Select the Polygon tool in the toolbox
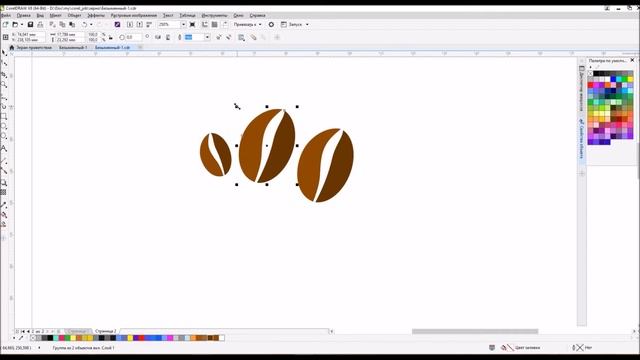The height and width of the screenshot is (360, 640). coord(4,136)
